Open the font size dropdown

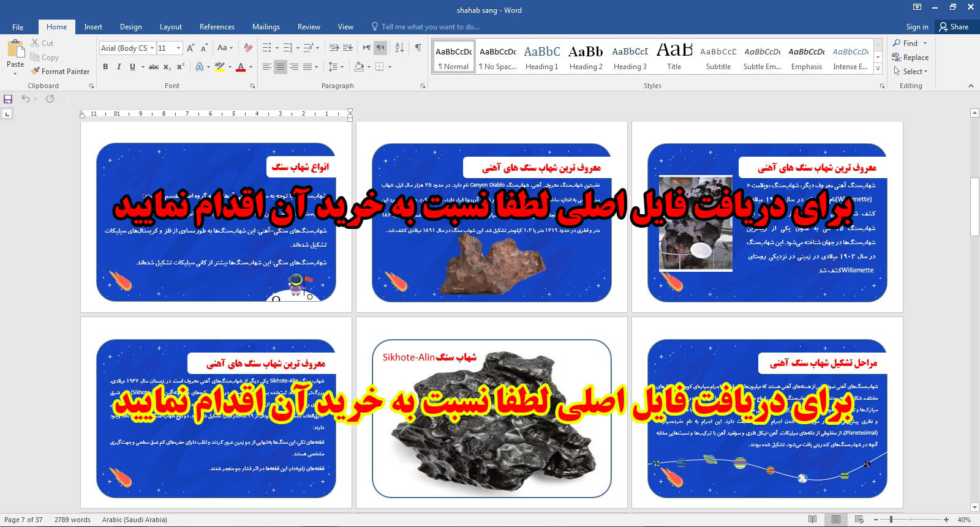pos(178,48)
